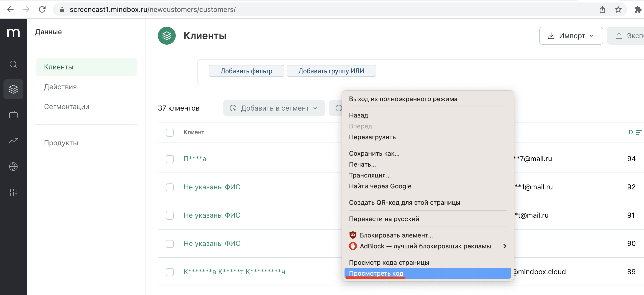The width and height of the screenshot is (644, 295).
Task: Bookmark the page with the star icon
Action: pos(618,9)
